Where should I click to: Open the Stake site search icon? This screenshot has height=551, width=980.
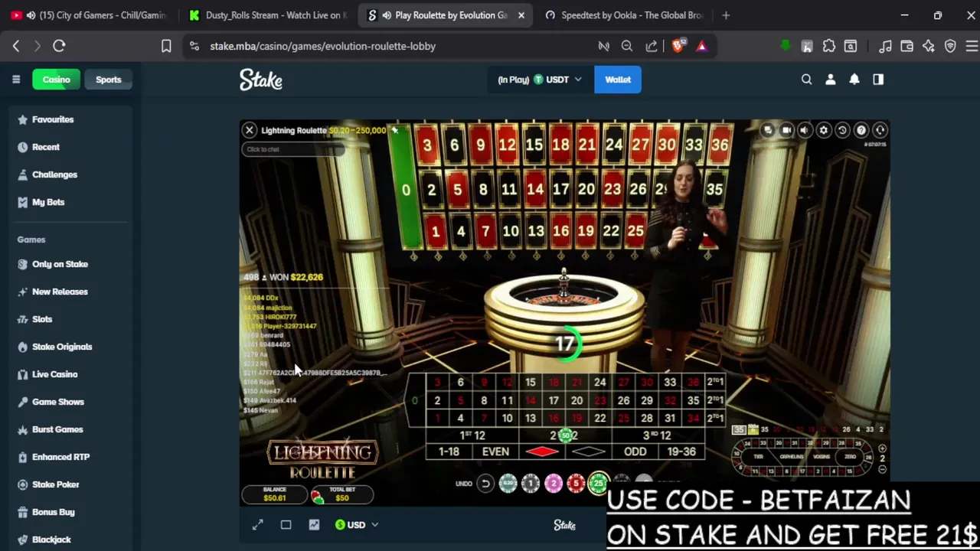tap(806, 80)
